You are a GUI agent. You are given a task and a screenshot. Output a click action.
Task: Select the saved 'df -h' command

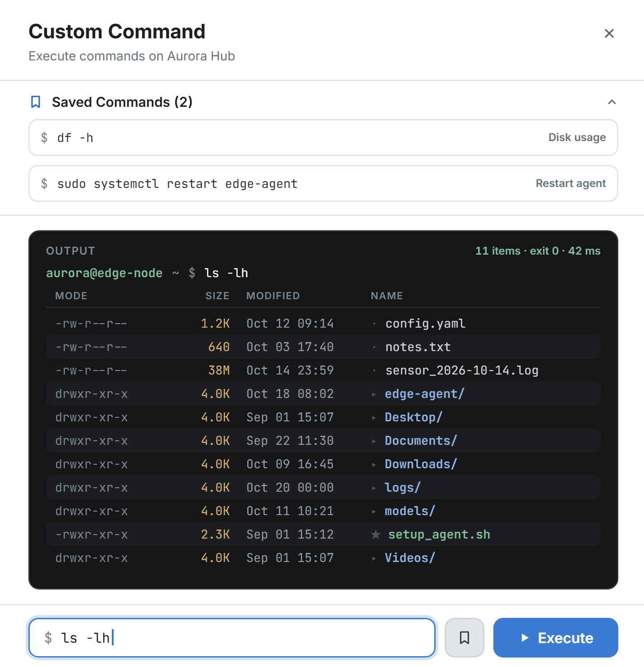pos(323,137)
